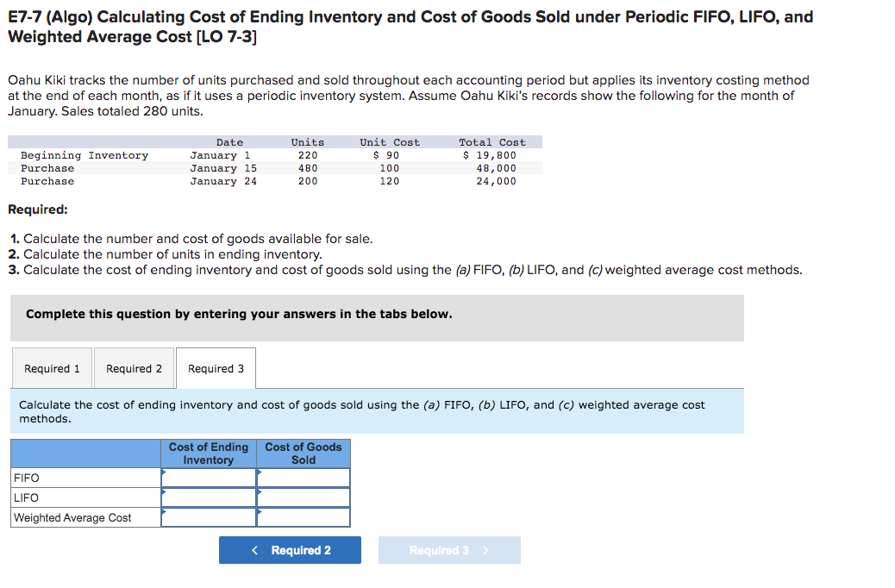Click the Required 2 navigation button
This screenshot has width=895, height=588.
point(290,550)
